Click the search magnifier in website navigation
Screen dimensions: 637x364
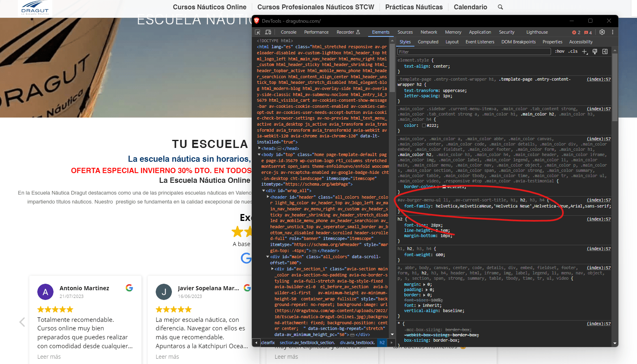coord(500,7)
